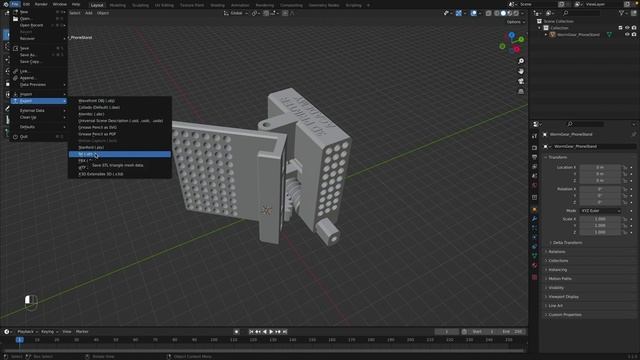Open Modifiers wrench properties tab
The image size is (640, 360).
point(534,219)
